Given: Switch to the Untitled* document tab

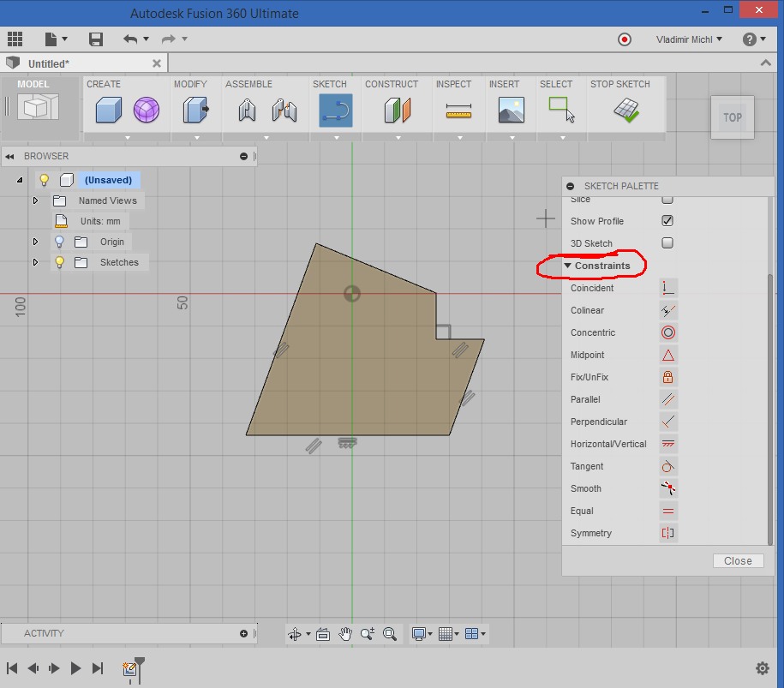Looking at the screenshot, I should (49, 63).
